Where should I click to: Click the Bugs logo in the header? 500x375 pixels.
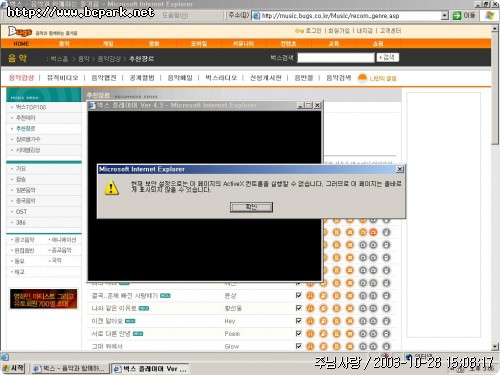pos(20,32)
